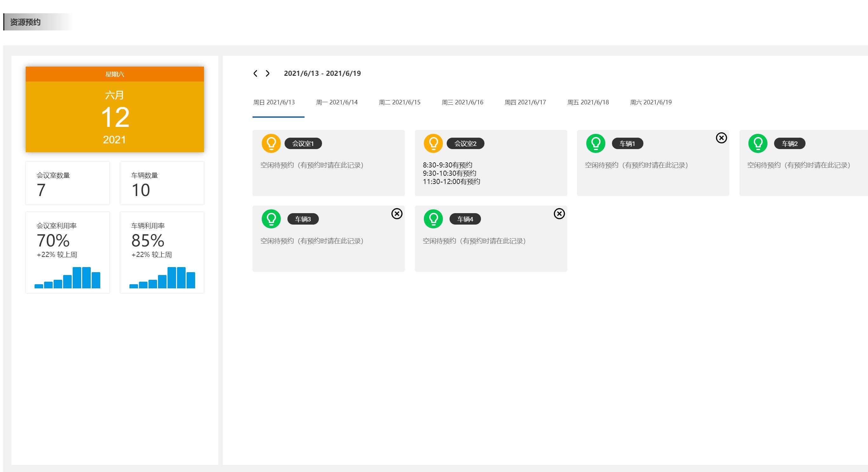View the 周五 2021/6/18 tab
The width and height of the screenshot is (868, 472).
pyautogui.click(x=588, y=102)
